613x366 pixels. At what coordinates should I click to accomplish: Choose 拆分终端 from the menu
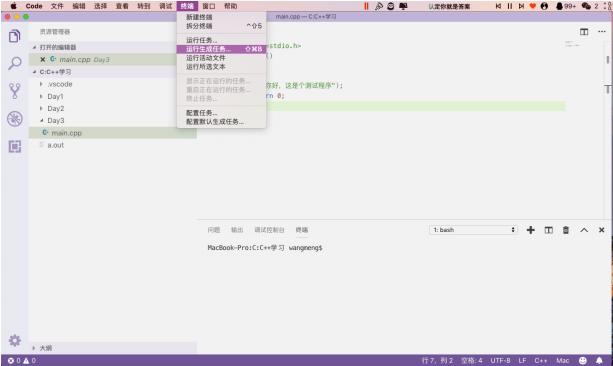point(221,26)
